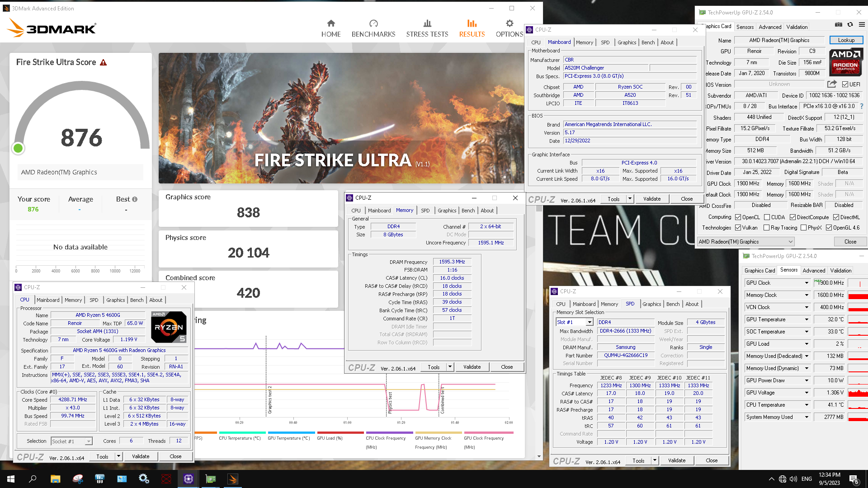This screenshot has height=488, width=868.
Task: Toggle the OpenGL 4.6 checkbox
Action: point(829,228)
